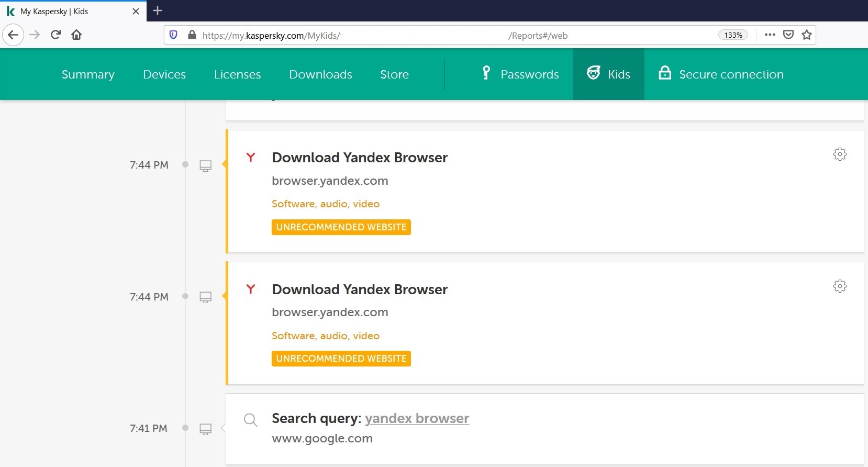The width and height of the screenshot is (868, 467).
Task: Open the Passwords tab
Action: [x=520, y=74]
